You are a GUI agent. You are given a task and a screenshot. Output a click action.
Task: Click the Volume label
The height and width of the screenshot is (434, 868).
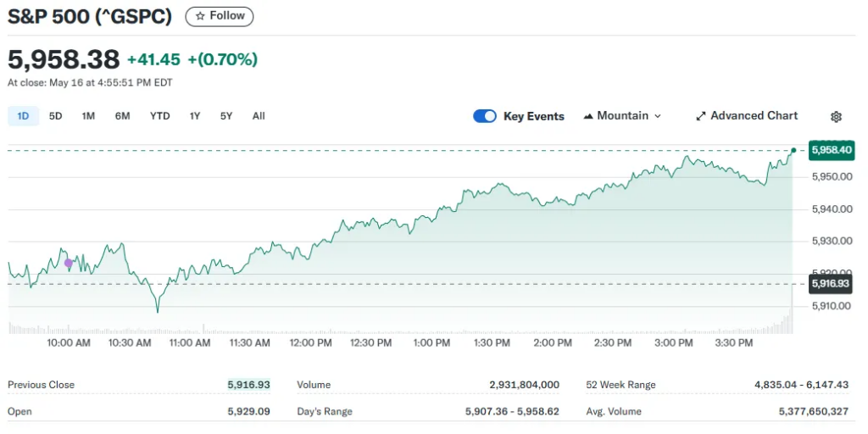point(314,385)
